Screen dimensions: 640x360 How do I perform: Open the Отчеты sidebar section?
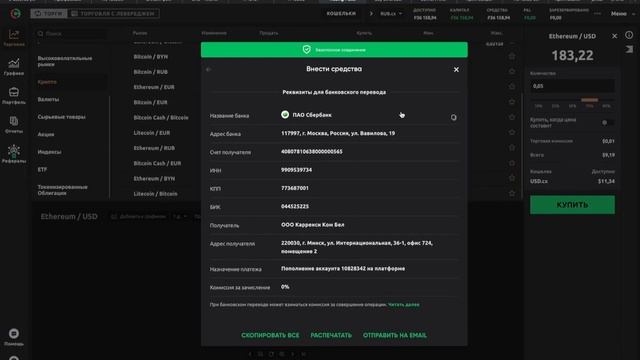pos(14,125)
